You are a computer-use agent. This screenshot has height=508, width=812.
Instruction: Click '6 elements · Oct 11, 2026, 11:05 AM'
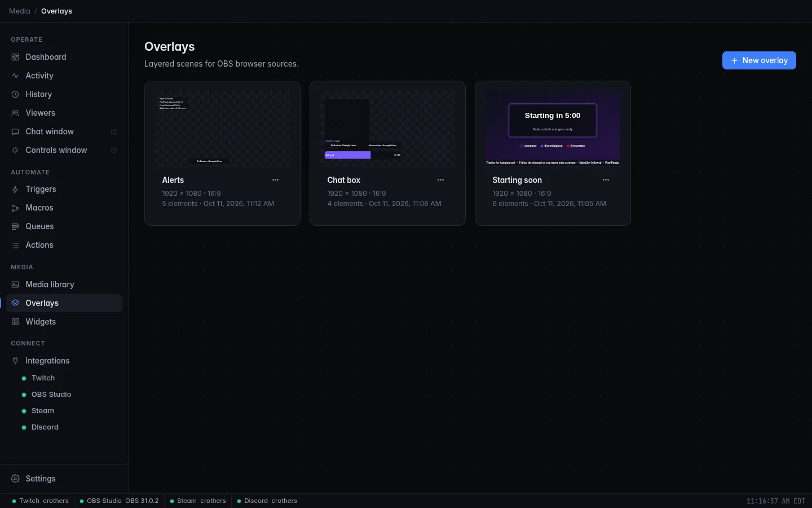point(549,204)
